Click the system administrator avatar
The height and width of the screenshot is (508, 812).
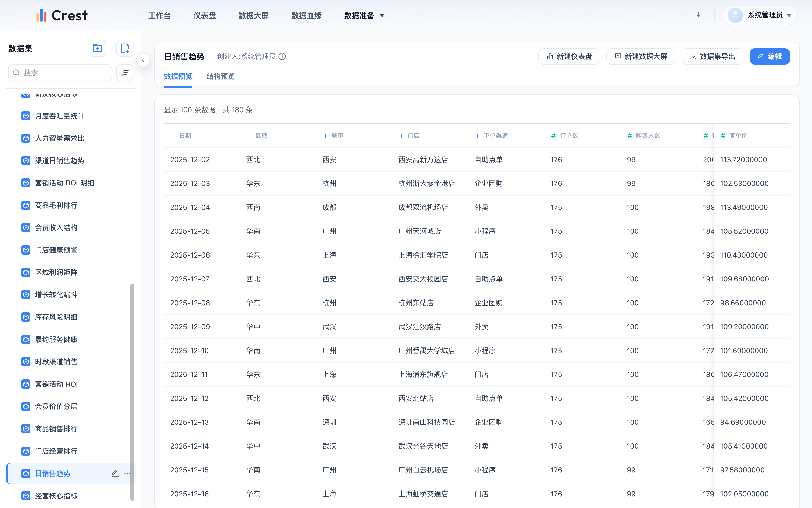tap(735, 15)
